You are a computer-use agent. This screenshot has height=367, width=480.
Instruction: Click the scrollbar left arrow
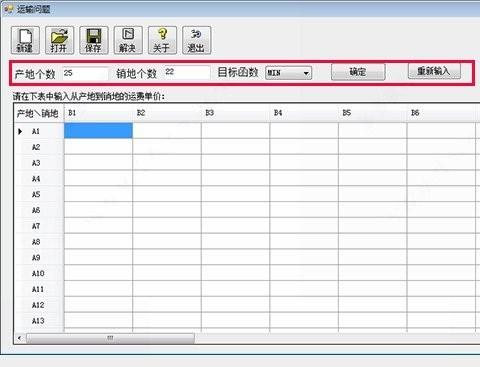(x=19, y=338)
